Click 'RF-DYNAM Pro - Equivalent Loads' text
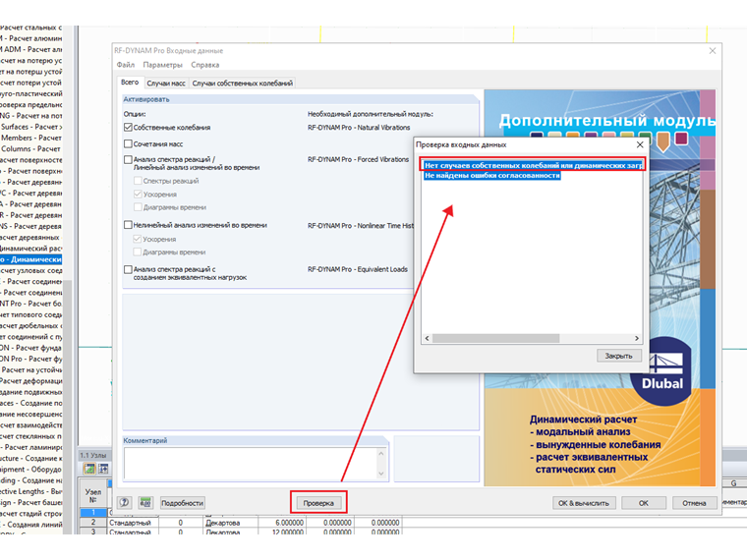This screenshot has height=560, width=747. coord(358,269)
